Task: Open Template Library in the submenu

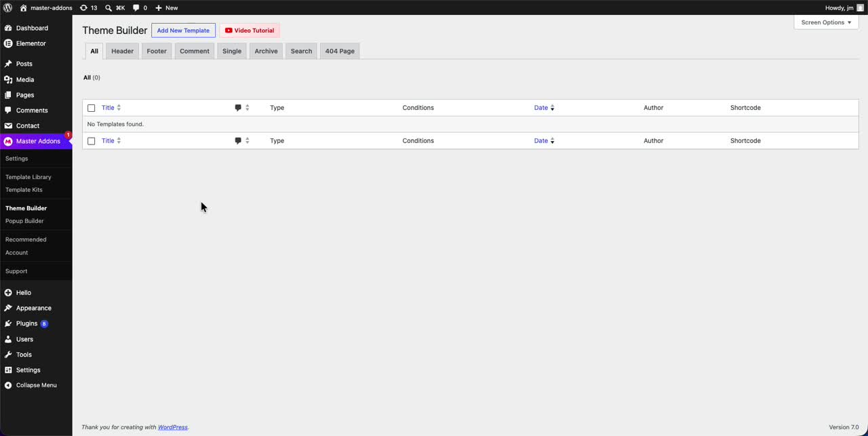Action: click(x=28, y=177)
